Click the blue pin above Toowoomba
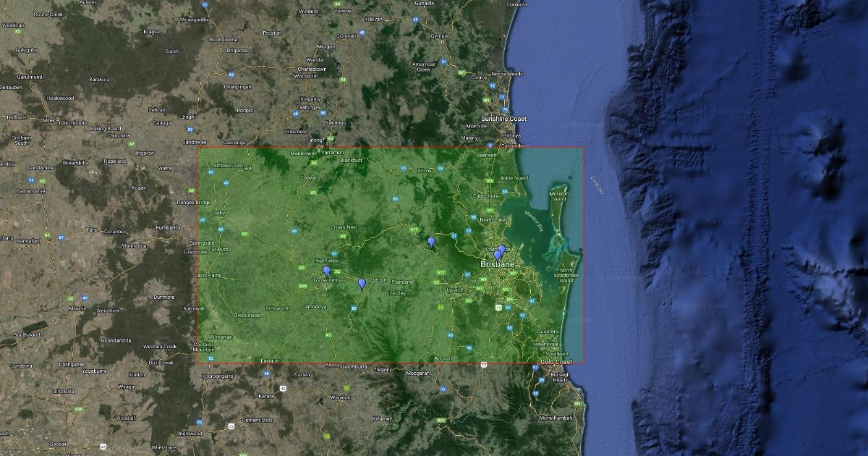The height and width of the screenshot is (456, 868). coord(326,271)
